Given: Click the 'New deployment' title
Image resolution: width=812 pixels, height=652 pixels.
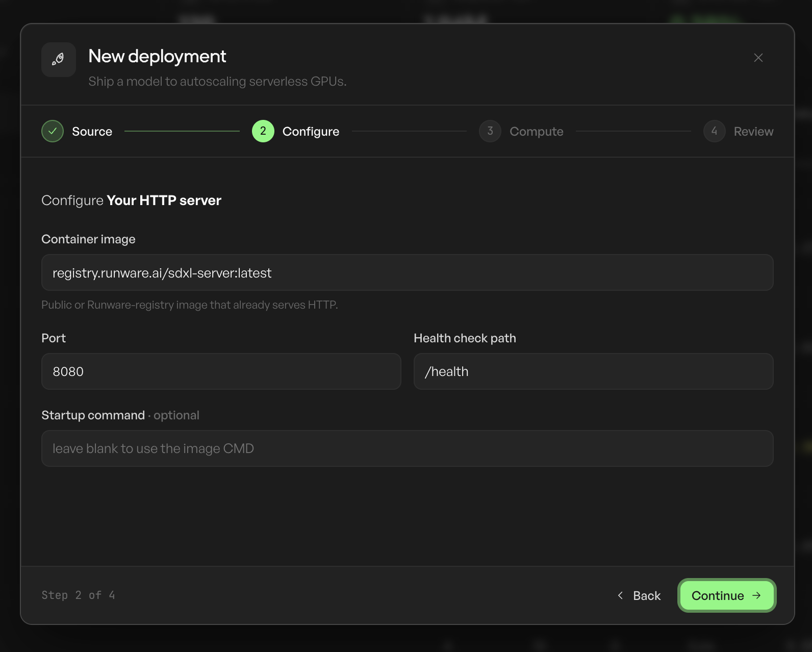Looking at the screenshot, I should 157,56.
